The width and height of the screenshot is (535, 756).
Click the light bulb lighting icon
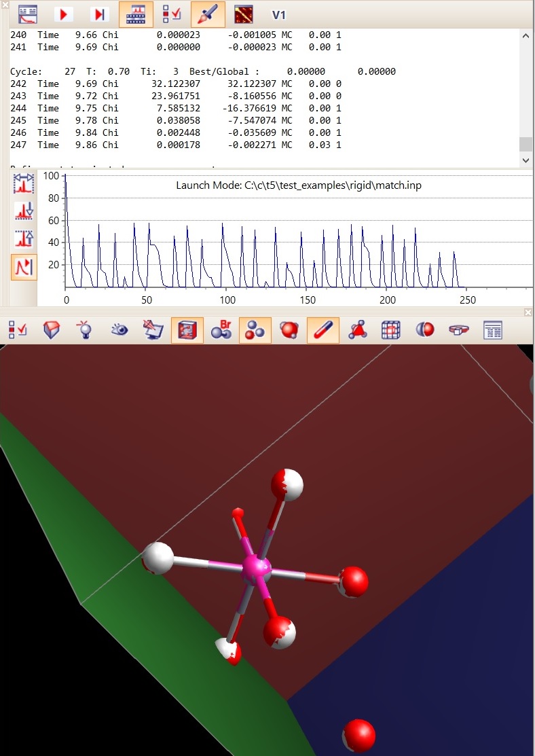pyautogui.click(x=86, y=330)
